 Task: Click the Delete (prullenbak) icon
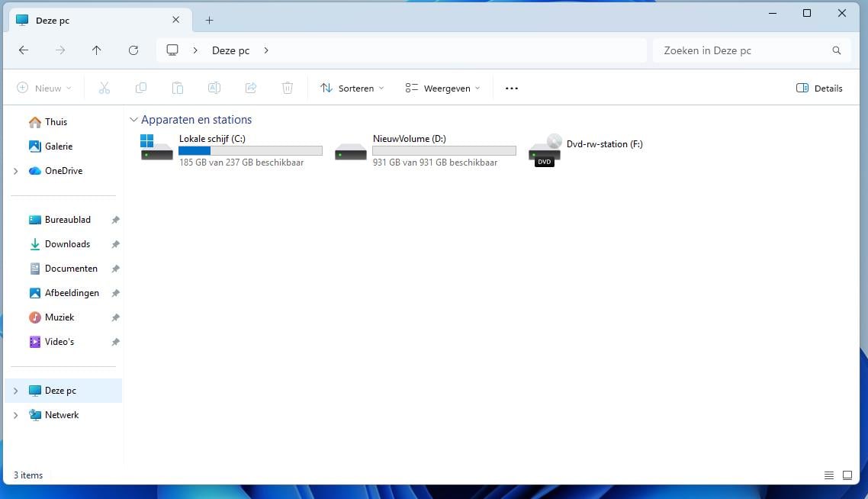[x=288, y=88]
